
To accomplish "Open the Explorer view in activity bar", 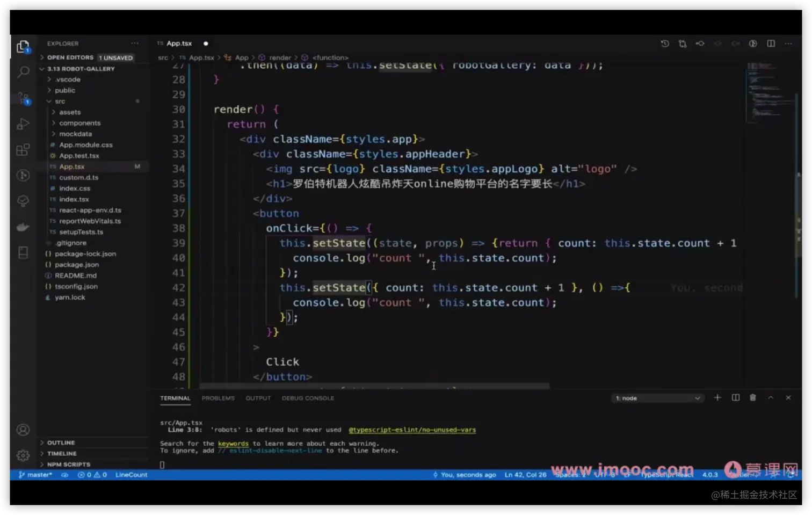I will tap(23, 47).
